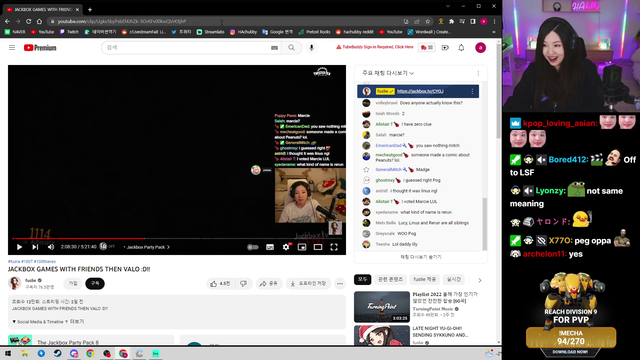Screen dimensions: 640x360
Task: Open a new Chrome tab
Action: tap(90, 9)
